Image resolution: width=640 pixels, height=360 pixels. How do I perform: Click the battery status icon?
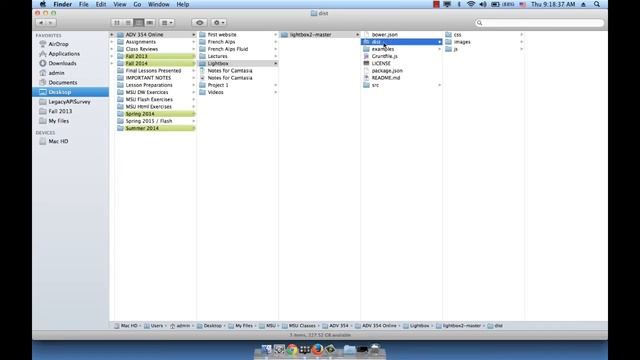(495, 4)
